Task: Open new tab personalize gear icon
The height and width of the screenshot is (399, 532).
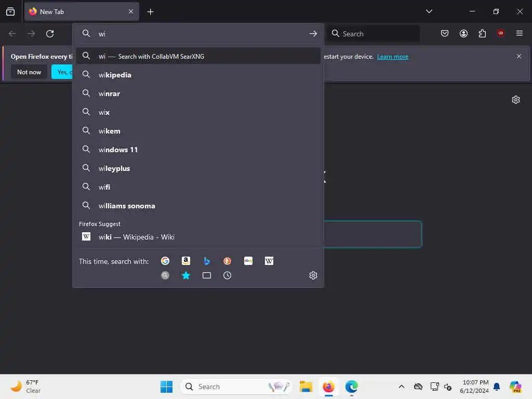Action: pos(516,100)
